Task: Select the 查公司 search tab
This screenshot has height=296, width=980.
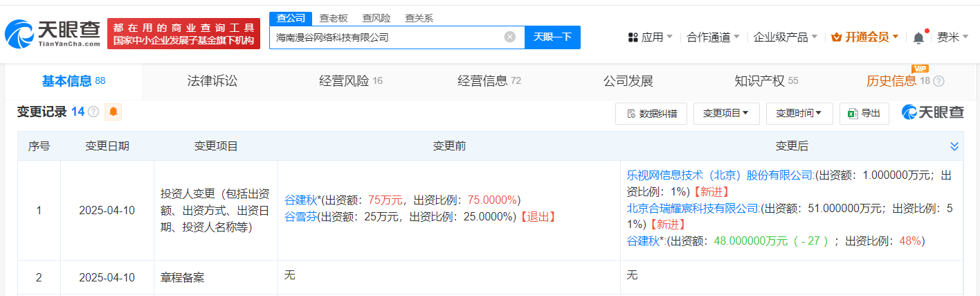Action: click(291, 18)
